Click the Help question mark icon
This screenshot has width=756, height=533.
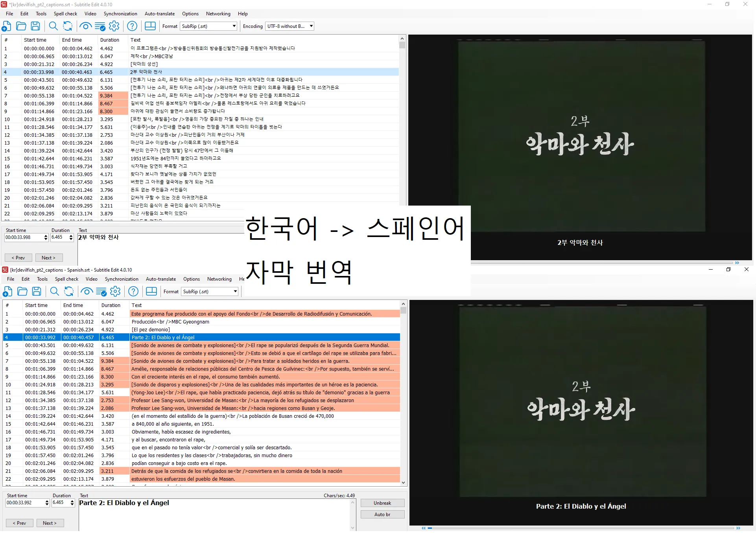(x=132, y=26)
